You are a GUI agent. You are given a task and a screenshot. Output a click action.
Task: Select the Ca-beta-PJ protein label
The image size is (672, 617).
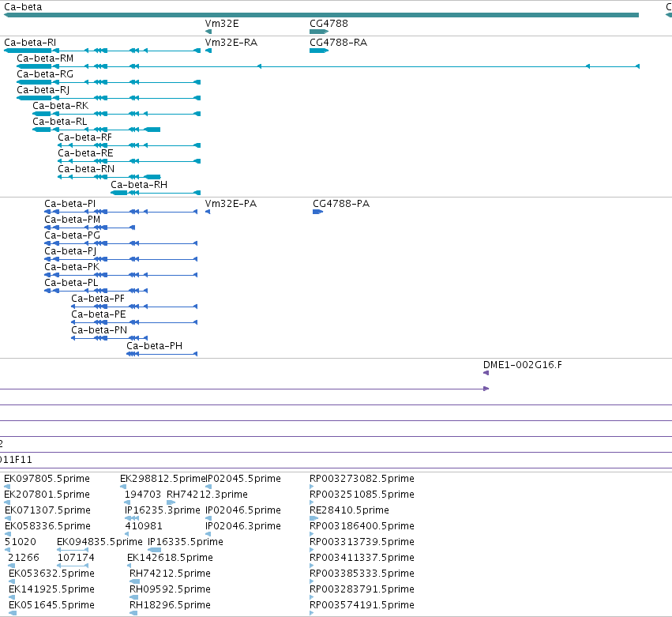tap(70, 251)
